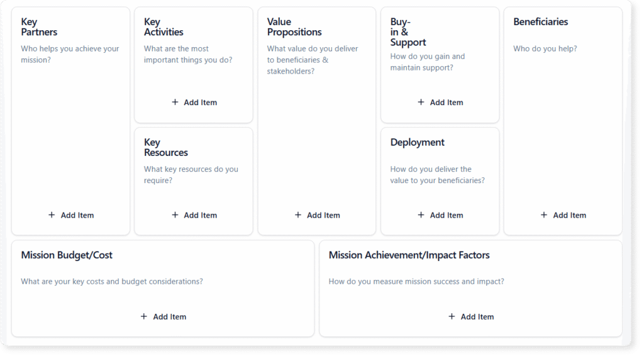644x361 pixels.
Task: Click plus icon in Key Partners card
Action: coord(52,215)
